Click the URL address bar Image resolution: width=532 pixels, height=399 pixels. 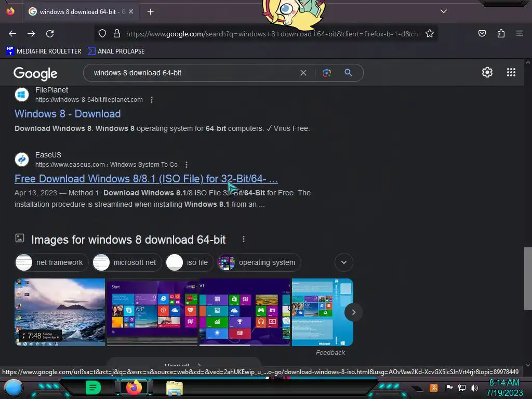273,34
